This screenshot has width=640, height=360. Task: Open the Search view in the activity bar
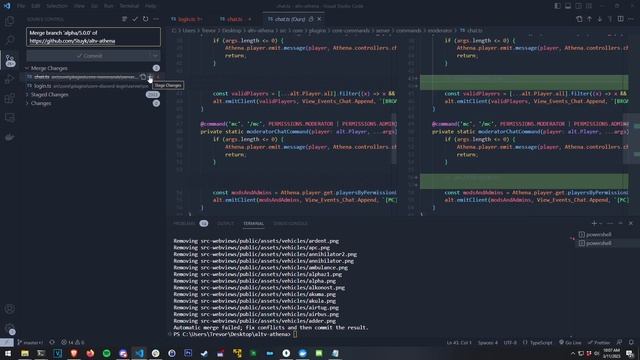coord(10,40)
